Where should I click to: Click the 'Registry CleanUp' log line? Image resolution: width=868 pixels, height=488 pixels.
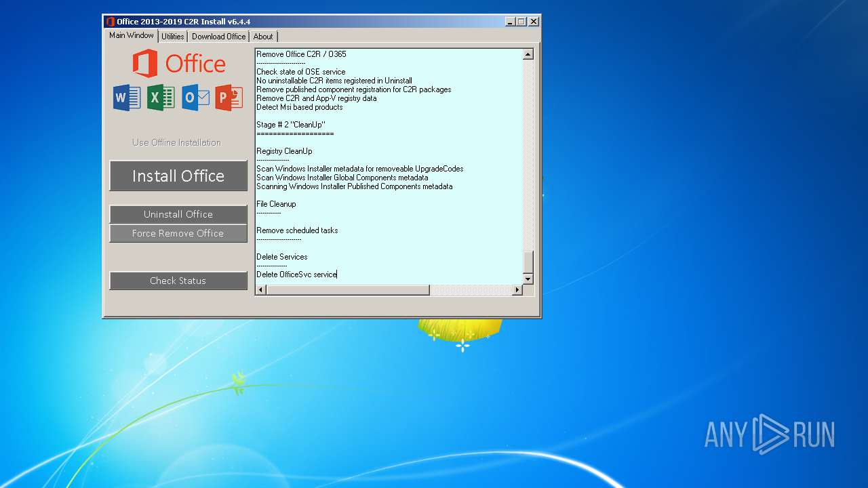point(284,151)
